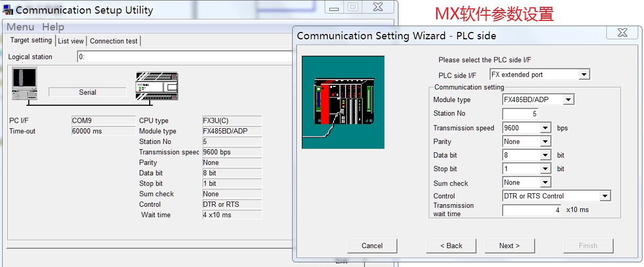Click the Communication Setup Utility title icon
644x267 pixels.
tap(8, 10)
